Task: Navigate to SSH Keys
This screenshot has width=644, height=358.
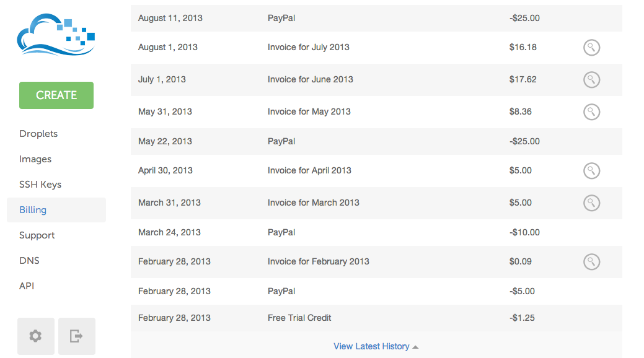Action: click(x=40, y=185)
